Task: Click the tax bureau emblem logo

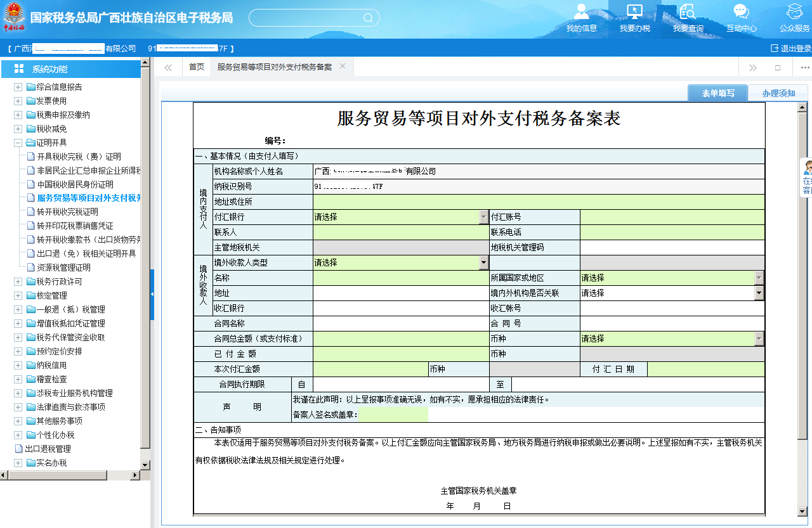Action: (x=14, y=16)
